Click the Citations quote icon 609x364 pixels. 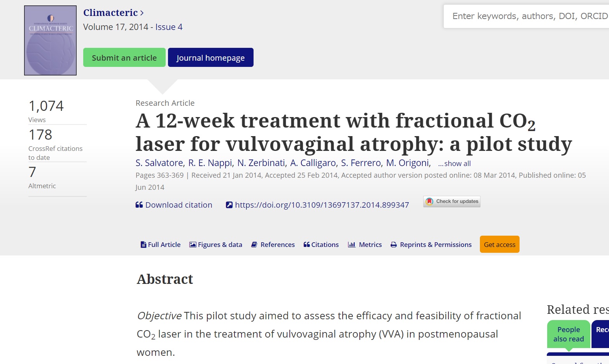pyautogui.click(x=306, y=245)
